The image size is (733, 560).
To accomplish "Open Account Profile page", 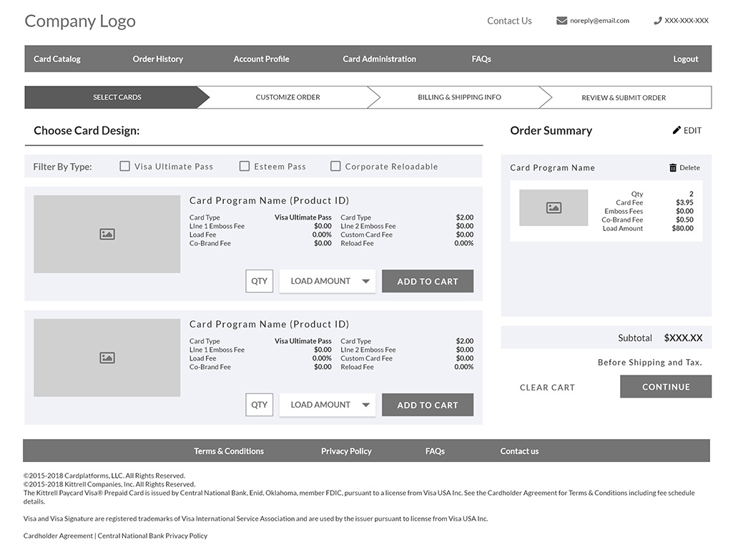I will click(261, 59).
